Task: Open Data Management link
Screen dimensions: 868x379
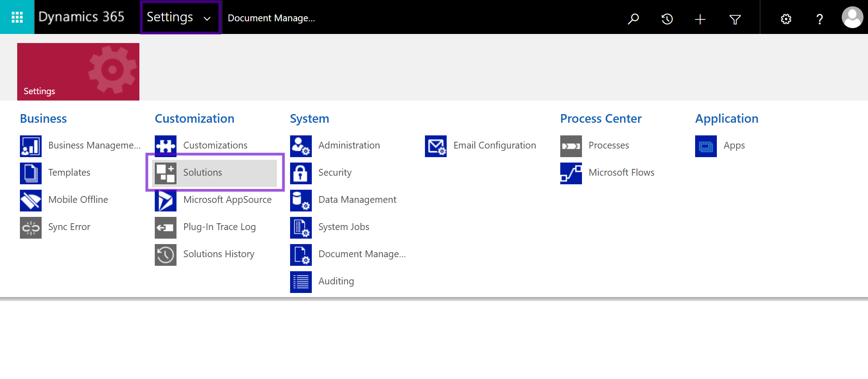Action: coord(358,200)
